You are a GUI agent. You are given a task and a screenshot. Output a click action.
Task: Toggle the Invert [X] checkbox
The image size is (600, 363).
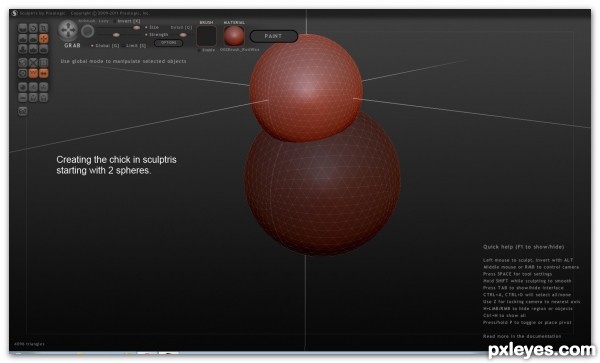(127, 21)
